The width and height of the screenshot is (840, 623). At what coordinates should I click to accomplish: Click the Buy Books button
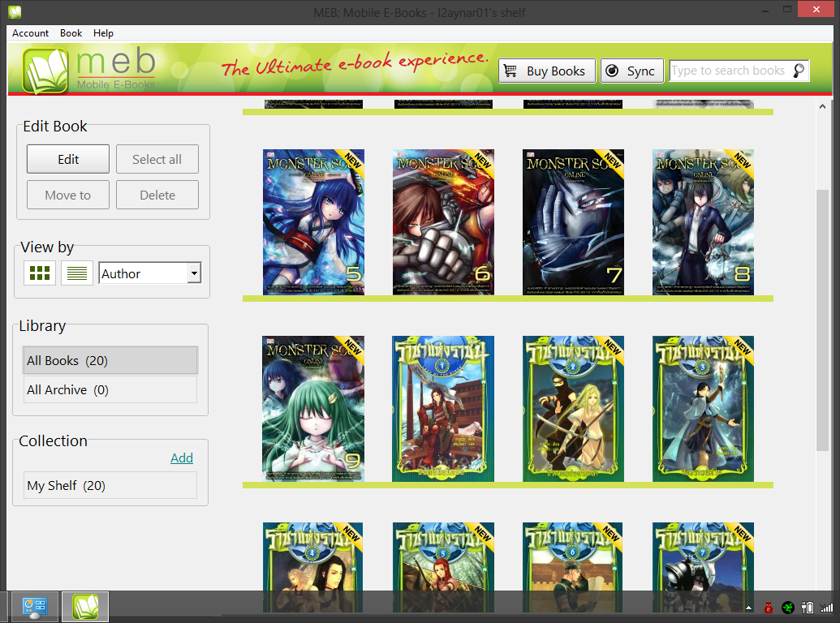tap(547, 71)
